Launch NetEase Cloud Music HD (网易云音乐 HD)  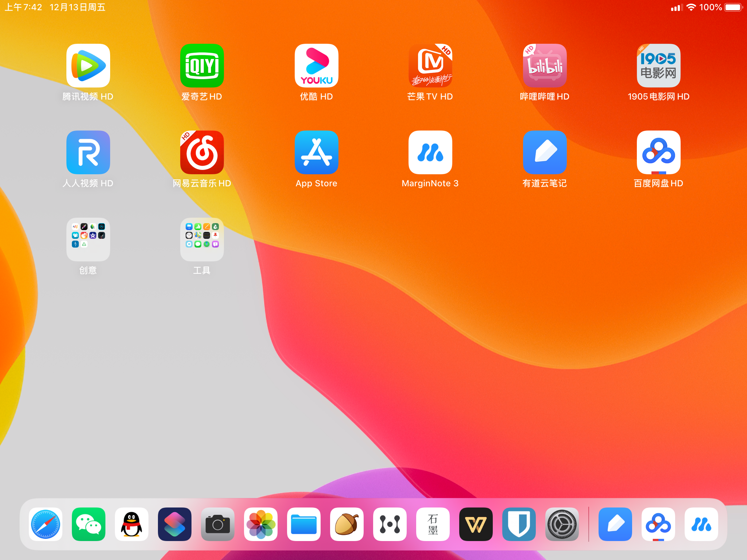(202, 152)
